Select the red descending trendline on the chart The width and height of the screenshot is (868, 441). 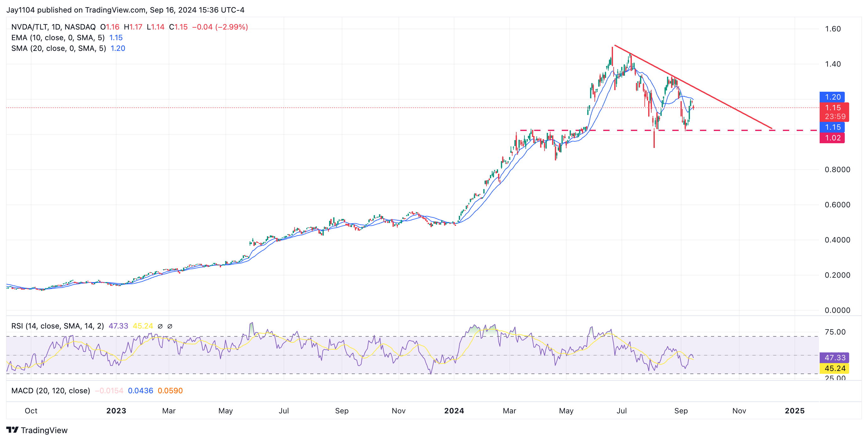coord(693,87)
